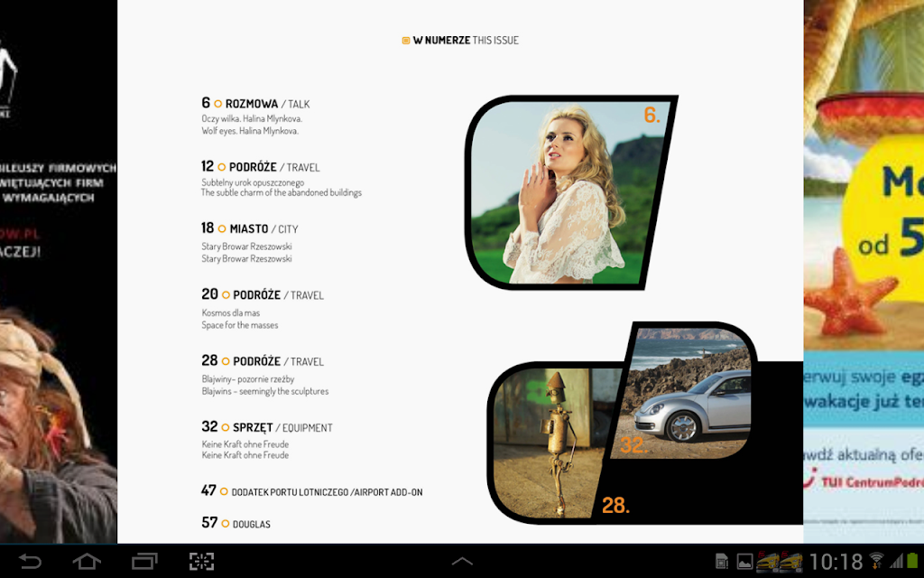Tap the Wi-Fi status icon
Image resolution: width=924 pixels, height=578 pixels.
point(876,561)
